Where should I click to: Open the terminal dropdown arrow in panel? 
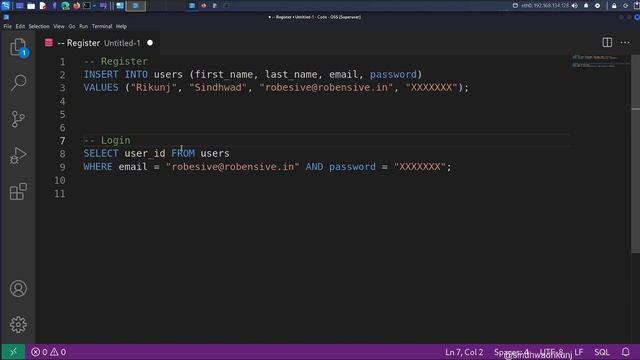[94, 6]
